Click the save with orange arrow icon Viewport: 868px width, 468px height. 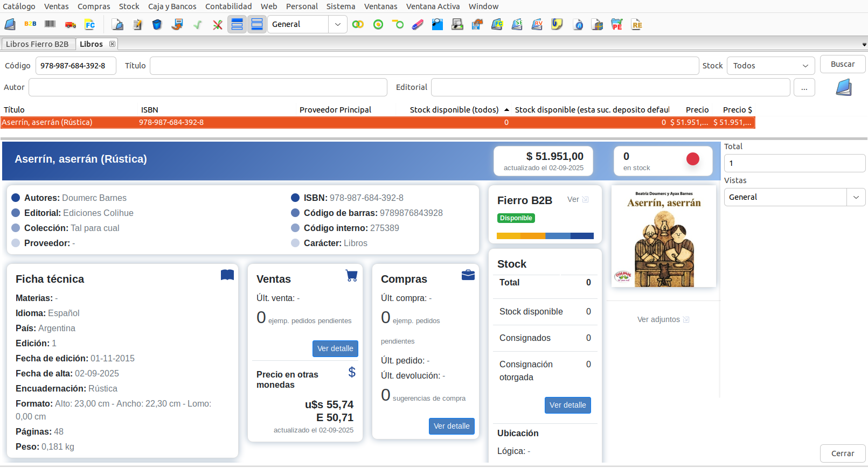(x=177, y=24)
